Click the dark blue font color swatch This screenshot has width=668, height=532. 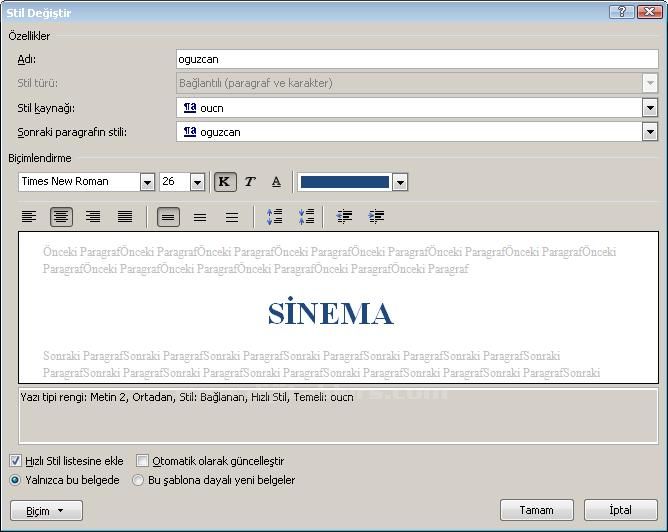pos(344,182)
